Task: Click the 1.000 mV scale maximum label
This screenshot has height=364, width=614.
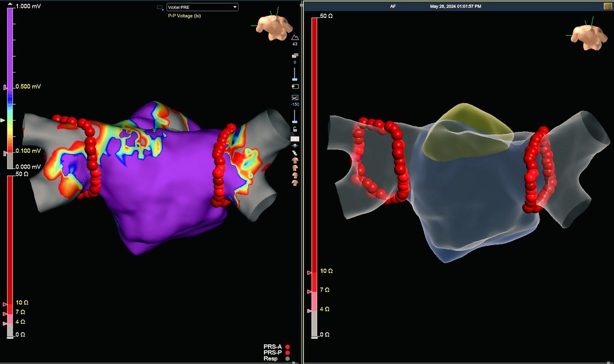Action: pyautogui.click(x=28, y=6)
